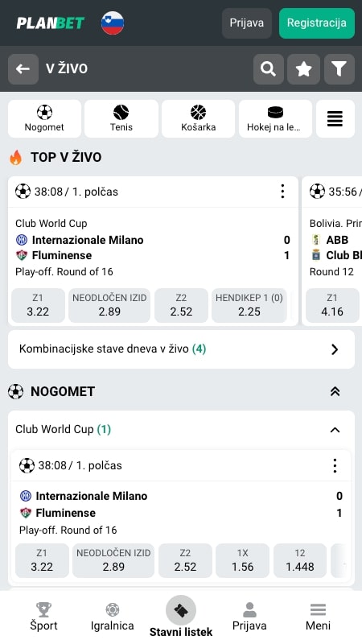Viewport: 362px width, 644px height.
Task: Select 1X odds 1.56 option
Action: point(243,560)
